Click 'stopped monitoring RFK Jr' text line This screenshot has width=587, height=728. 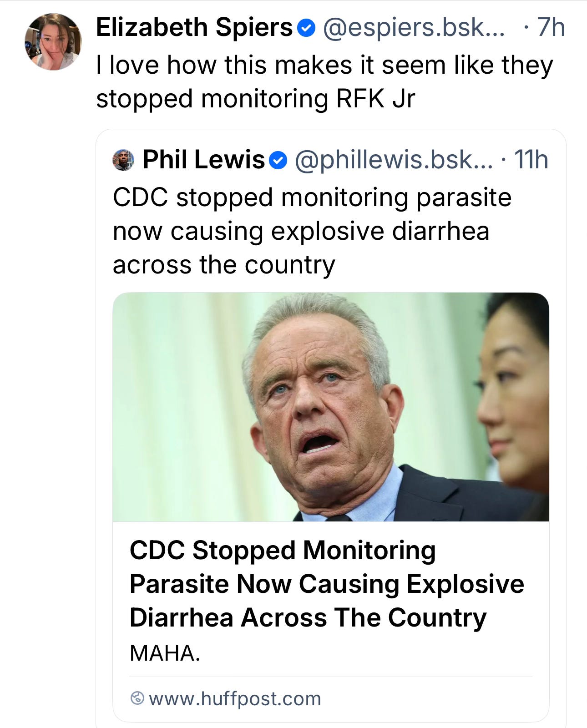coord(255,99)
